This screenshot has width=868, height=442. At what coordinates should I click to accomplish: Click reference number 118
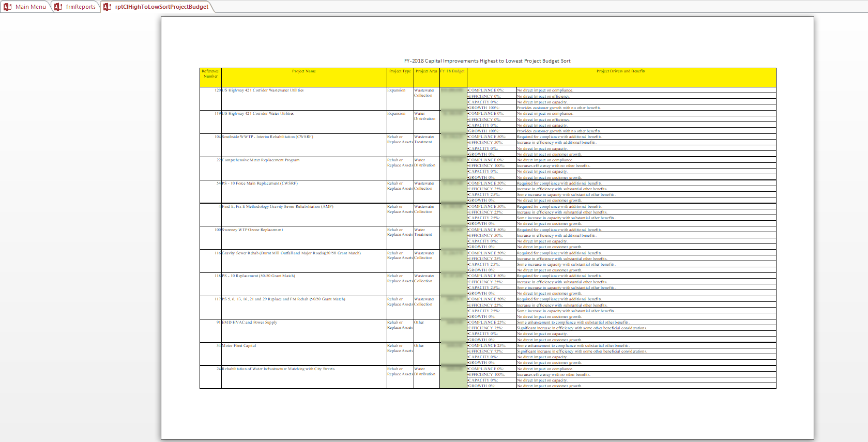[x=218, y=276]
